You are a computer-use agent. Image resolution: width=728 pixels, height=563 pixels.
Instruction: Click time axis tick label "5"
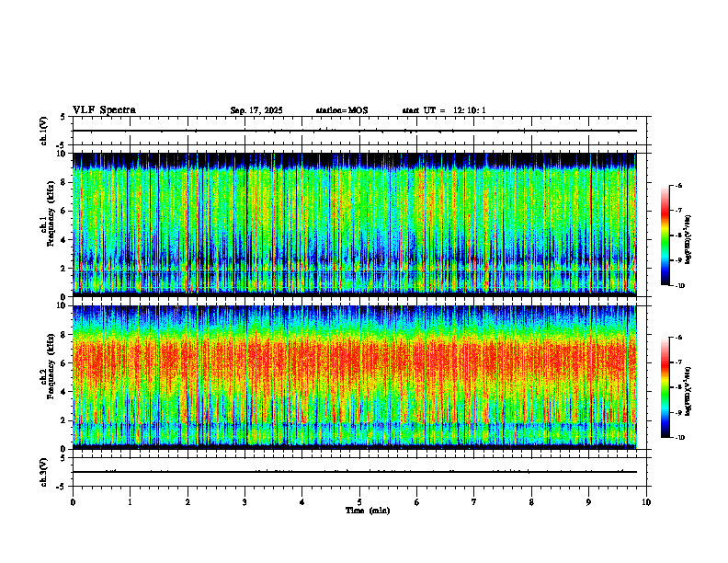click(x=359, y=502)
